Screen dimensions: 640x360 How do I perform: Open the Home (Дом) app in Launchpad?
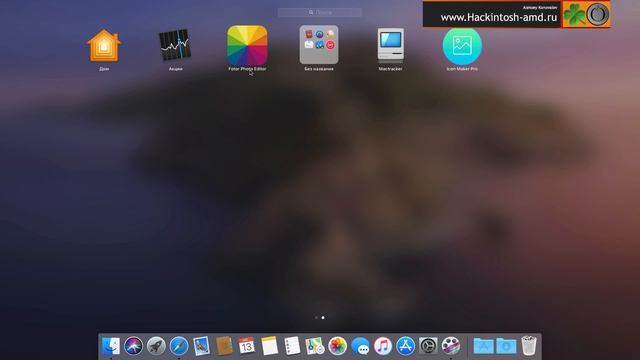104,46
